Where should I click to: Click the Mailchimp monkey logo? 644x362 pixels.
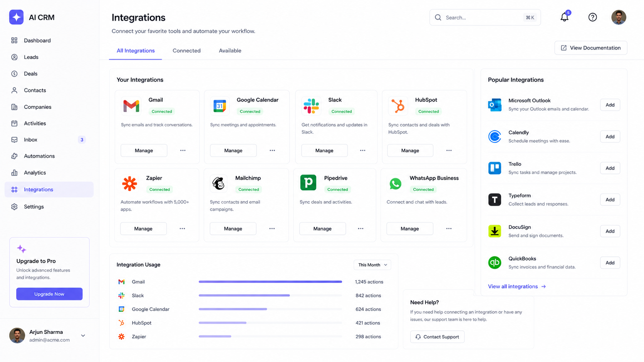click(x=218, y=184)
